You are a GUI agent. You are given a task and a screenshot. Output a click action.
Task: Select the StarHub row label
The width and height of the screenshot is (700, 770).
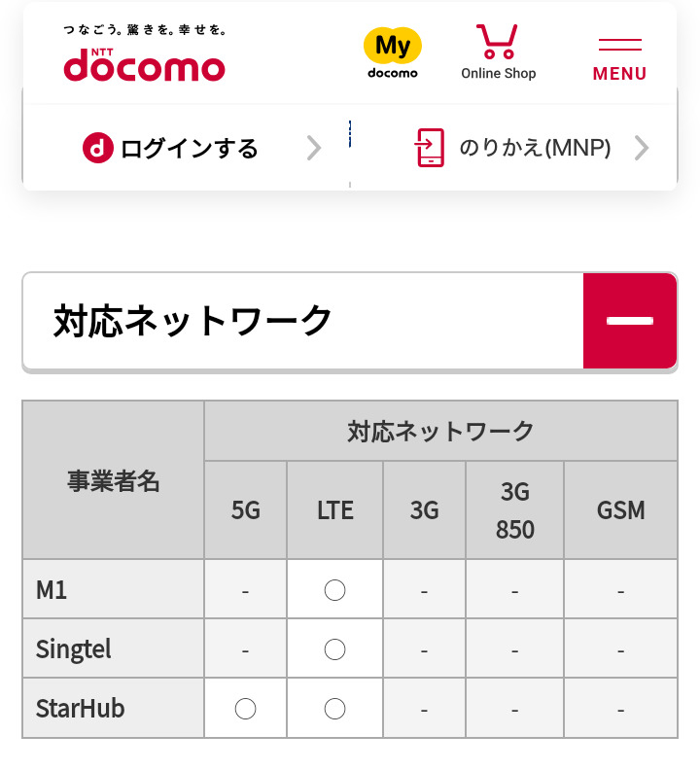point(81,709)
